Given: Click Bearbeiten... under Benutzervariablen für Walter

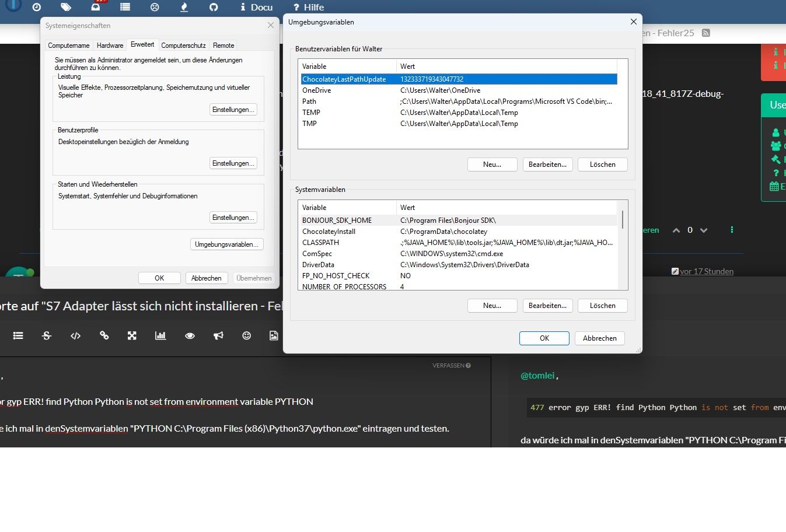Looking at the screenshot, I should coord(547,164).
